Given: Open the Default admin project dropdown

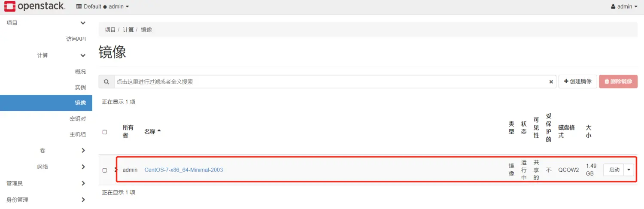Looking at the screenshot, I should [x=102, y=6].
